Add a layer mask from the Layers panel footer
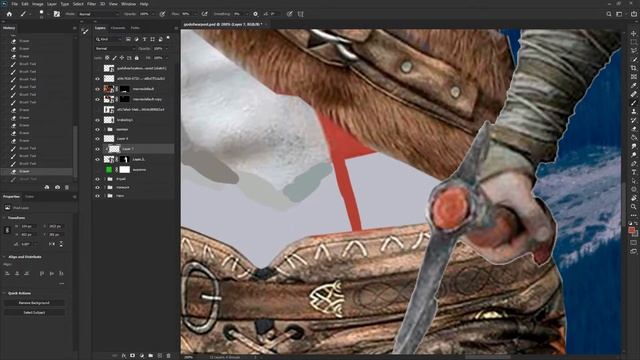Image resolution: width=640 pixels, height=360 pixels. (133, 356)
